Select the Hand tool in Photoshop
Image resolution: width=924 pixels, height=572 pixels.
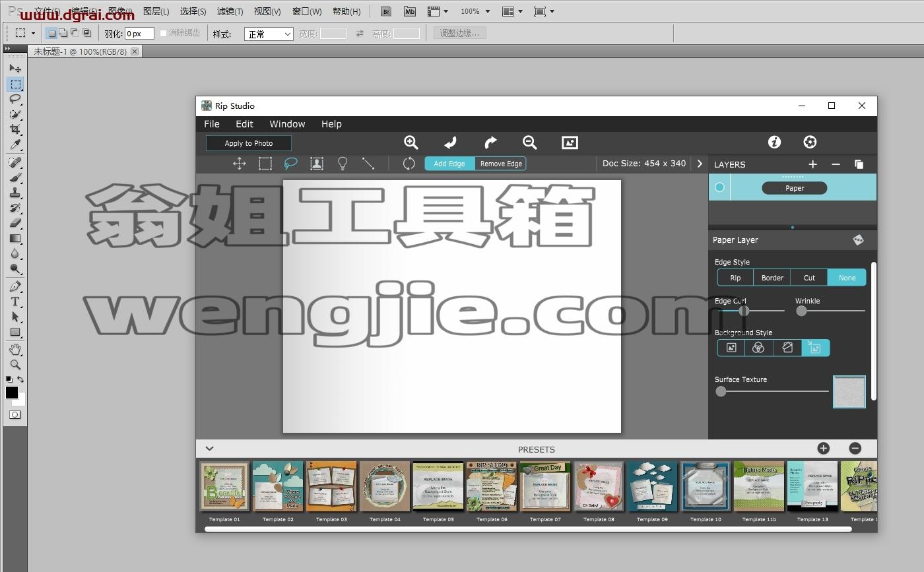coord(15,349)
